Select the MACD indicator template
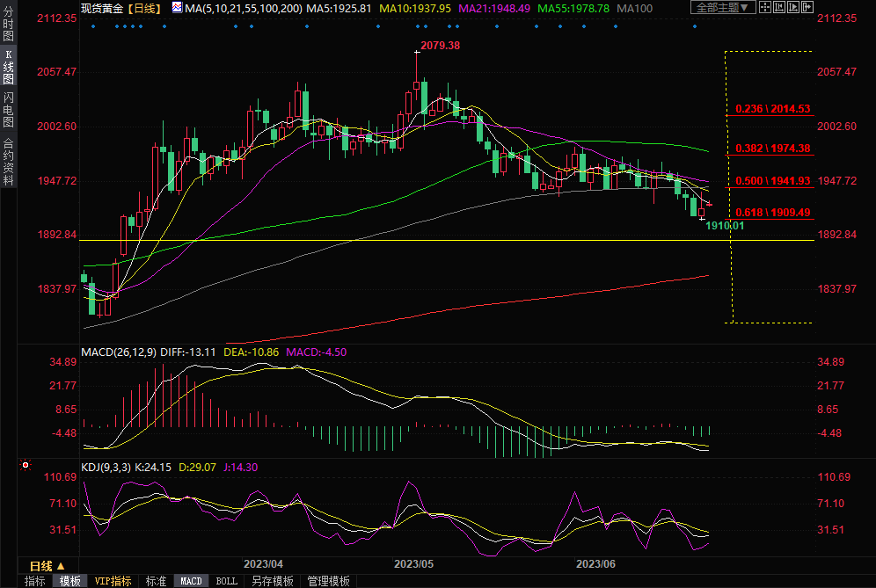 191,581
